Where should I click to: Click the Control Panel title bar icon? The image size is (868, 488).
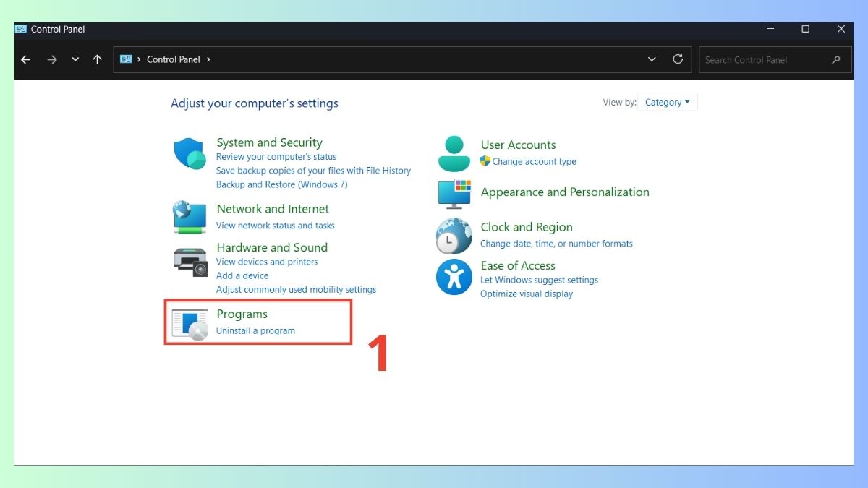(21, 29)
